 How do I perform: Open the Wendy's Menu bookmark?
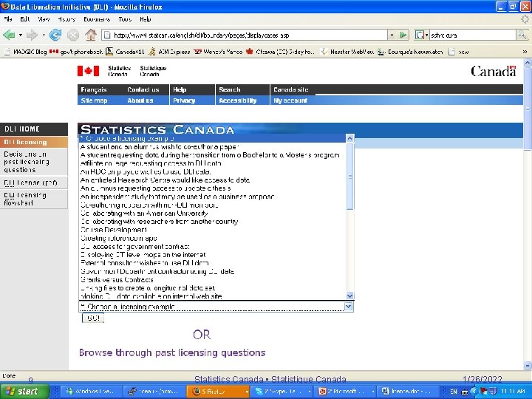click(x=218, y=52)
